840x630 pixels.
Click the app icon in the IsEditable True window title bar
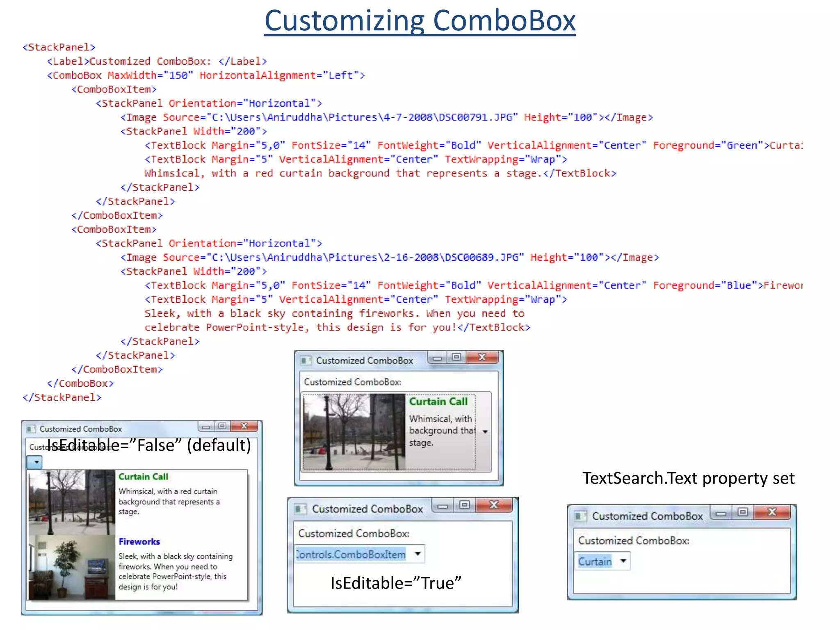[x=300, y=509]
